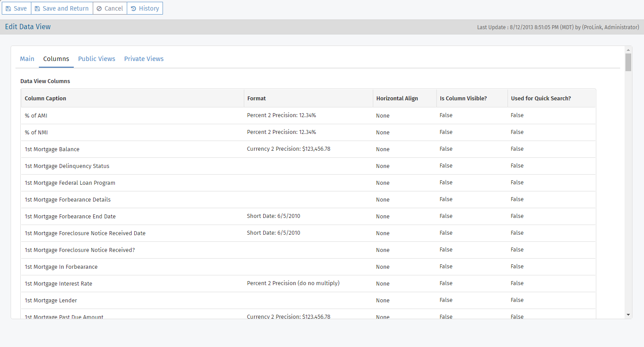Click the Save floppy disk icon
Image resolution: width=644 pixels, height=347 pixels.
tap(8, 8)
